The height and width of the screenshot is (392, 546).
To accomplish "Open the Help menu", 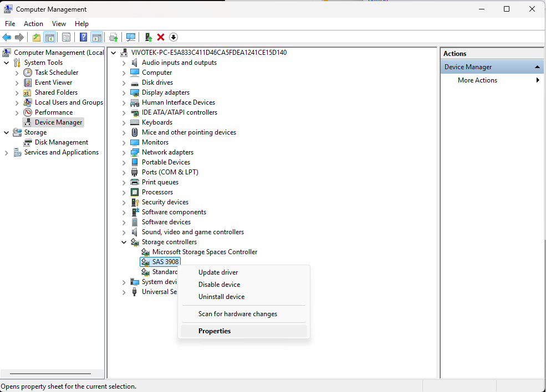I will point(81,24).
